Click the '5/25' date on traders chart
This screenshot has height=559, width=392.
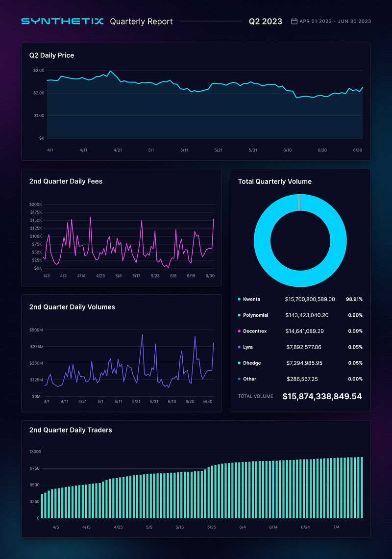[212, 527]
